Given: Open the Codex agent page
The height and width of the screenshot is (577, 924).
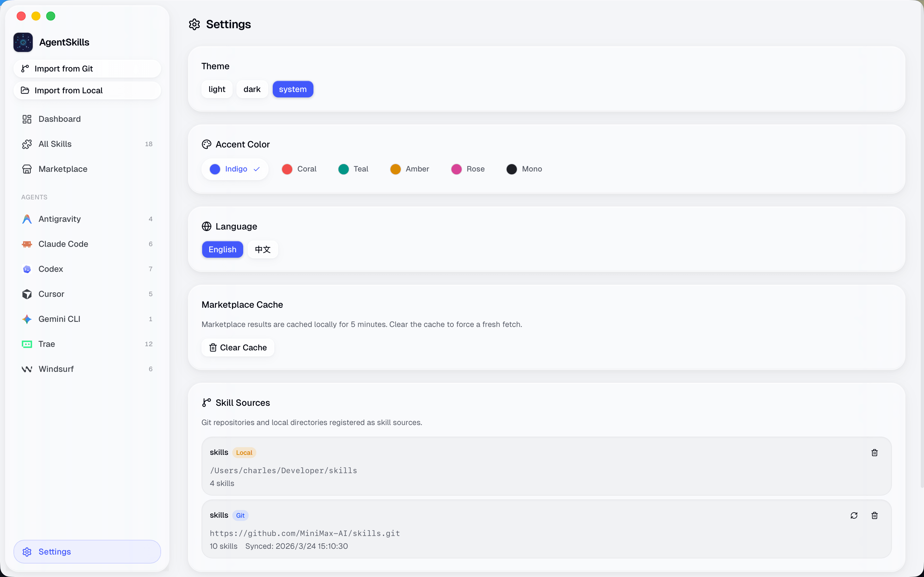Looking at the screenshot, I should [x=50, y=269].
